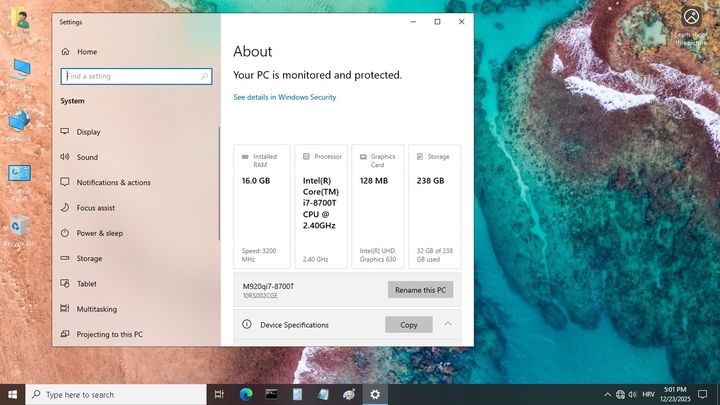Click the Windows Start button
This screenshot has width=720, height=405.
[x=11, y=395]
